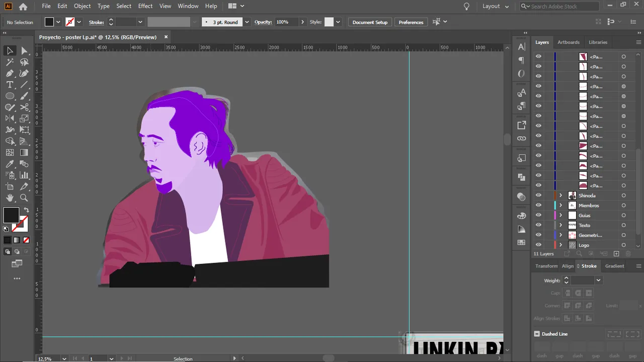Switch to the Artboards tab
This screenshot has width=644, height=362.
569,42
